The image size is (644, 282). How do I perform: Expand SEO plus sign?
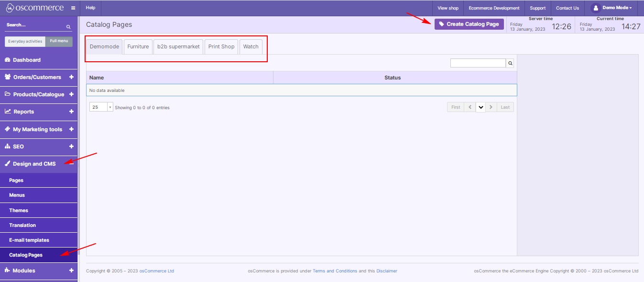(x=71, y=146)
